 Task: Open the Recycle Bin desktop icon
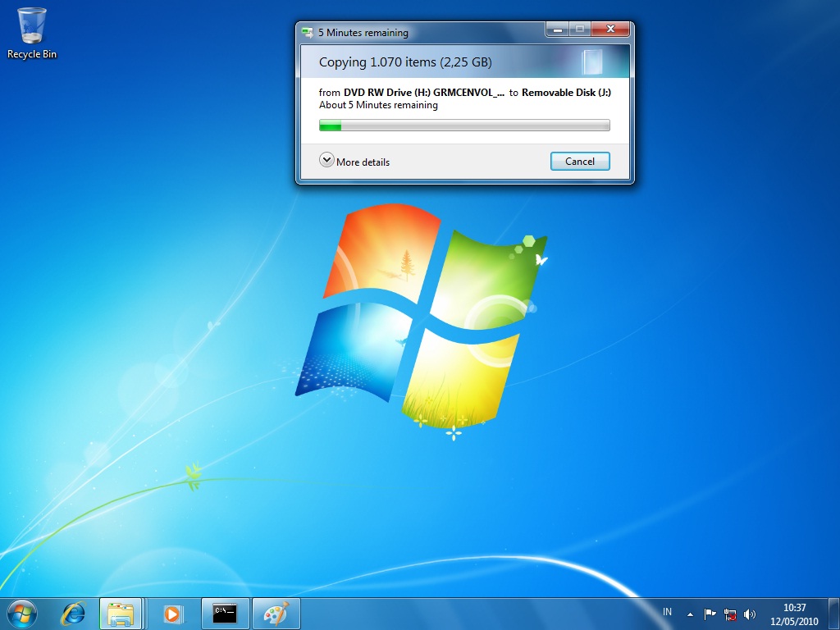point(32,33)
